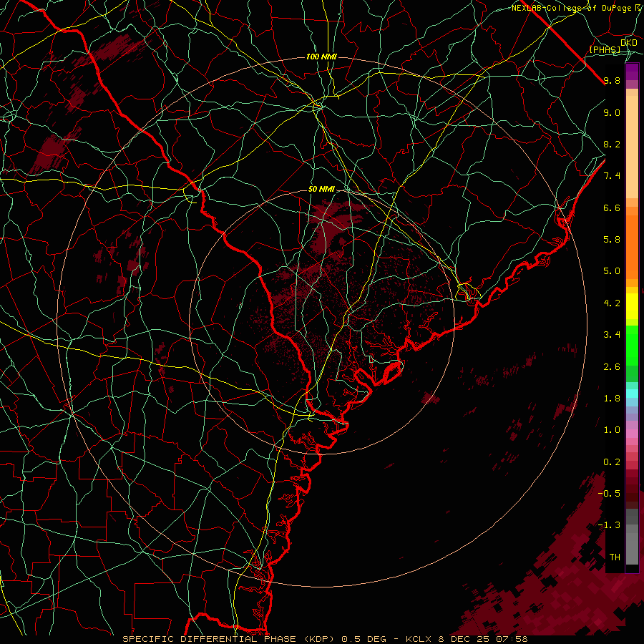
Task: Click the 1.0 legend value
Action: (612, 430)
